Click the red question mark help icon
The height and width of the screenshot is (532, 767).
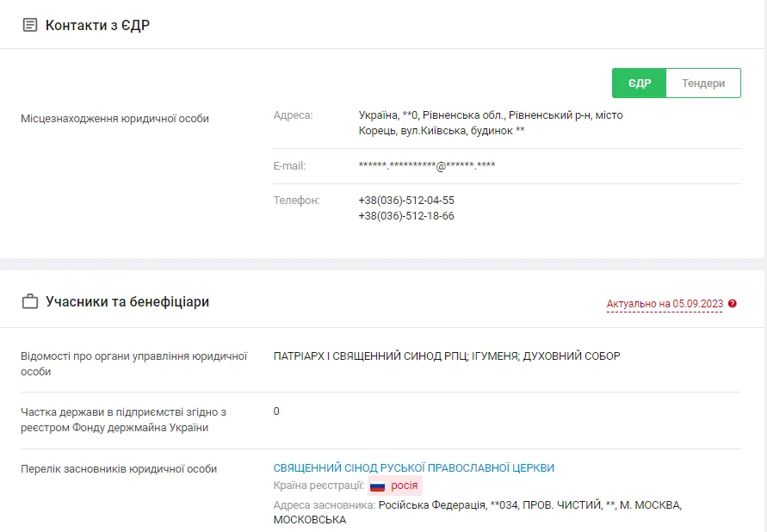(733, 304)
